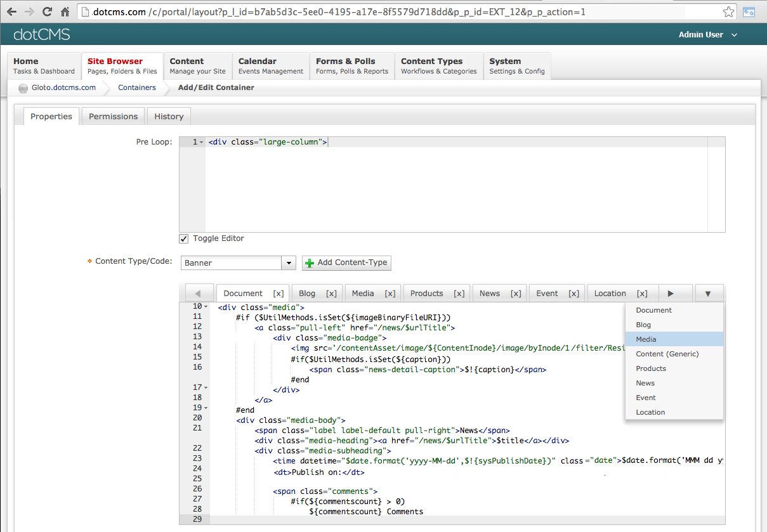Collapse Pre Loop line 1 fold arrow
The image size is (767, 532).
pos(202,143)
